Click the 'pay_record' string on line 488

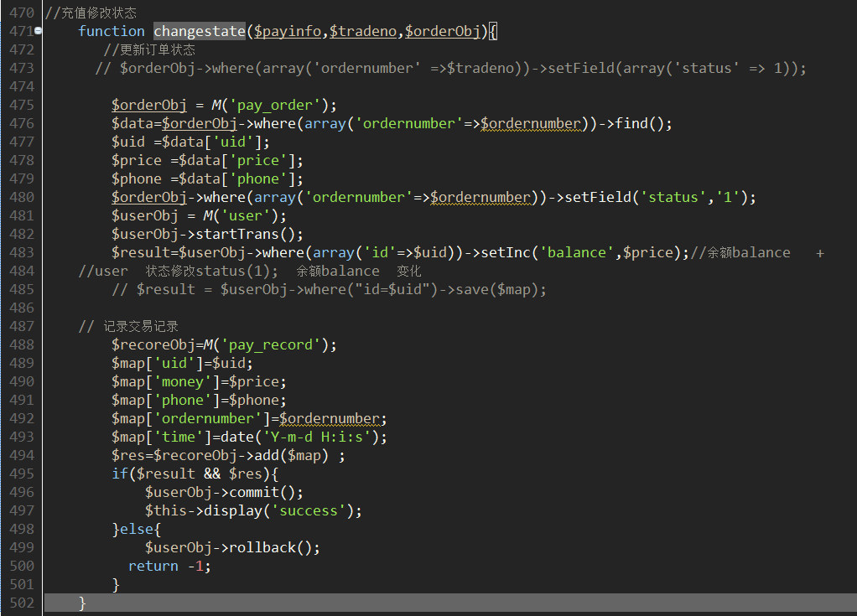[x=271, y=345]
